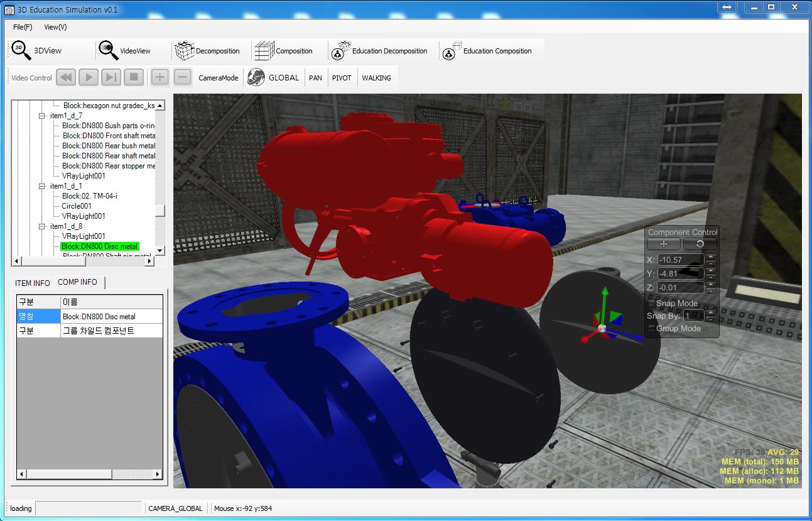Screen dimensions: 812x521
Task: Open the VideoView mode
Action: coord(125,51)
